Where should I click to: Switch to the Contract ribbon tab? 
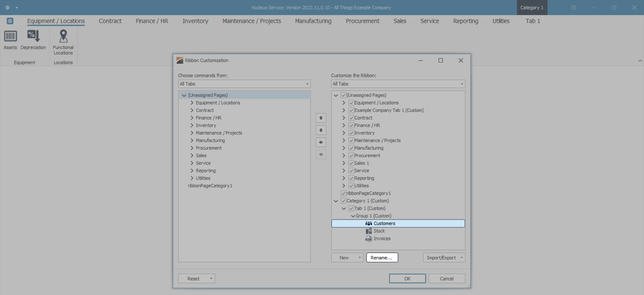110,21
